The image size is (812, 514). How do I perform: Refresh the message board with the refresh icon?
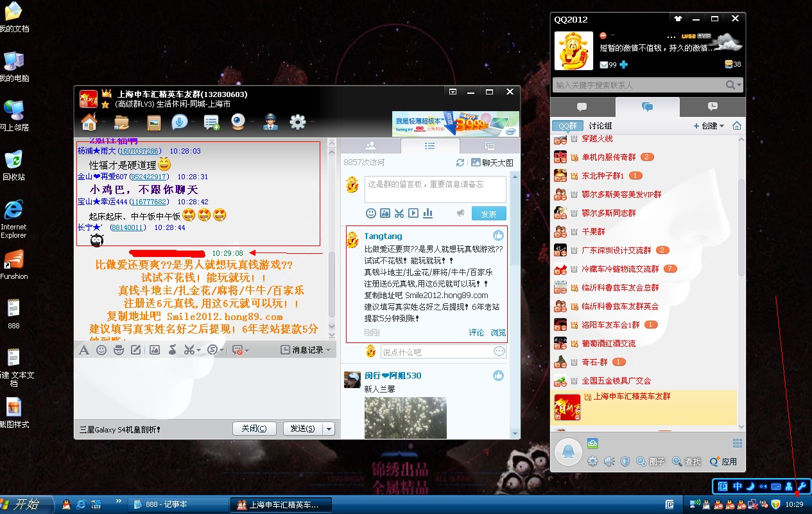click(460, 163)
